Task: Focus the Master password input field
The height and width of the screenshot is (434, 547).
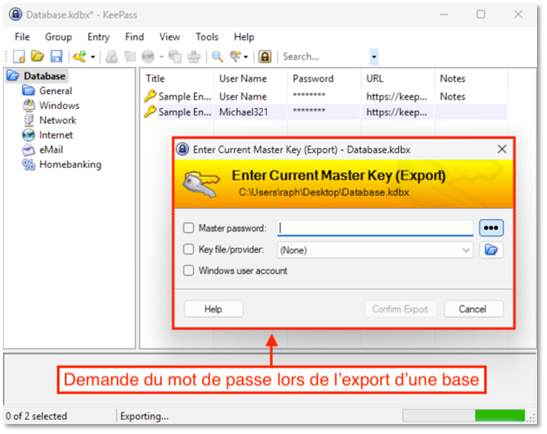Action: 375,228
